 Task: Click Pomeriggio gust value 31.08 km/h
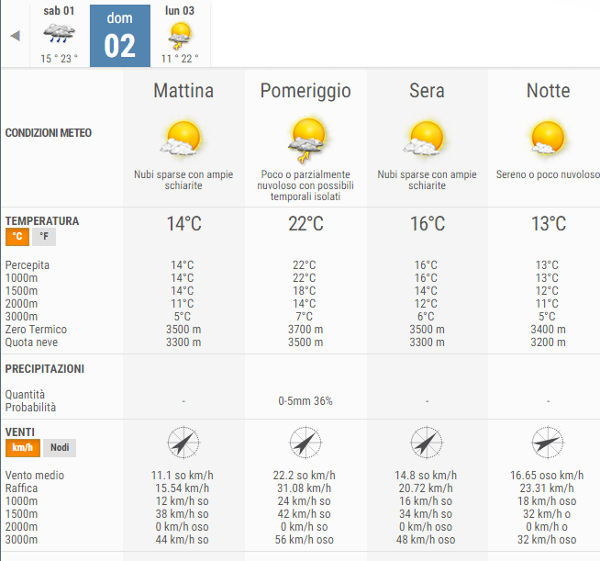click(x=304, y=488)
